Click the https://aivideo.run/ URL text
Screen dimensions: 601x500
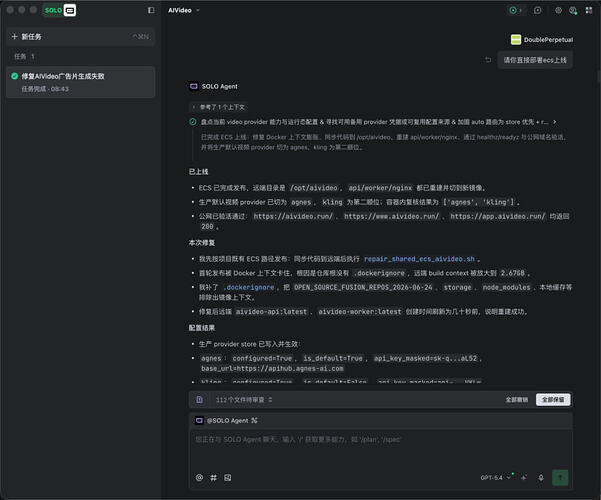pyautogui.click(x=293, y=217)
